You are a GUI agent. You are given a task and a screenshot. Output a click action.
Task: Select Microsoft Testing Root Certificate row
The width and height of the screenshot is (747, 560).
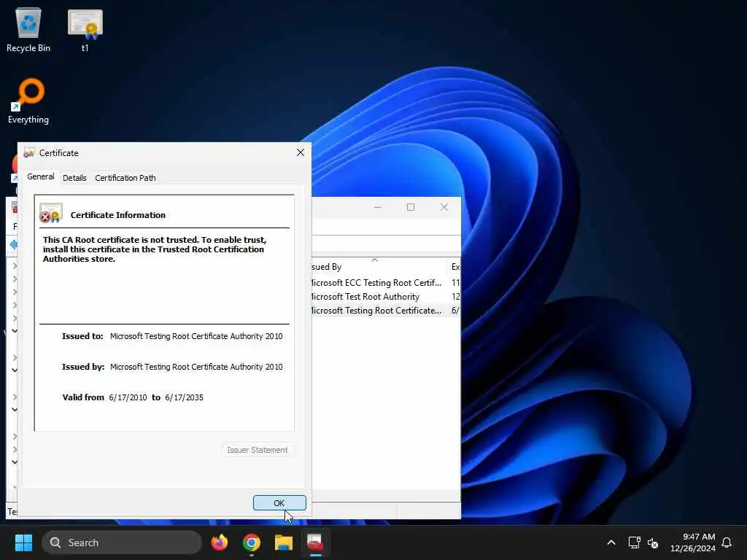pos(385,311)
